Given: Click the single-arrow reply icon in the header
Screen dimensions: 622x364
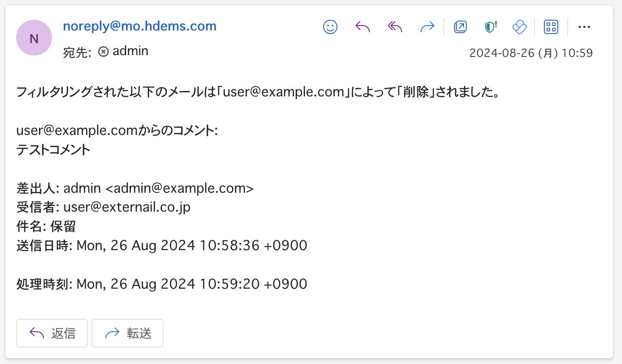Looking at the screenshot, I should click(x=363, y=27).
